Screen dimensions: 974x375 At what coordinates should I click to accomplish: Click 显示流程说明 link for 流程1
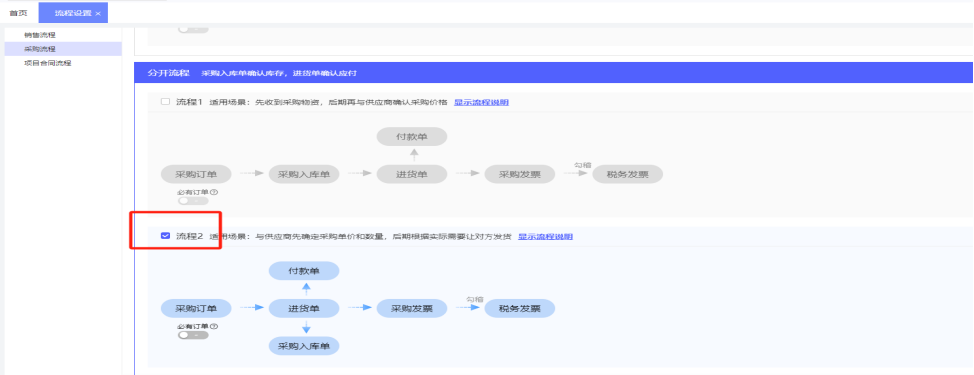(x=481, y=102)
